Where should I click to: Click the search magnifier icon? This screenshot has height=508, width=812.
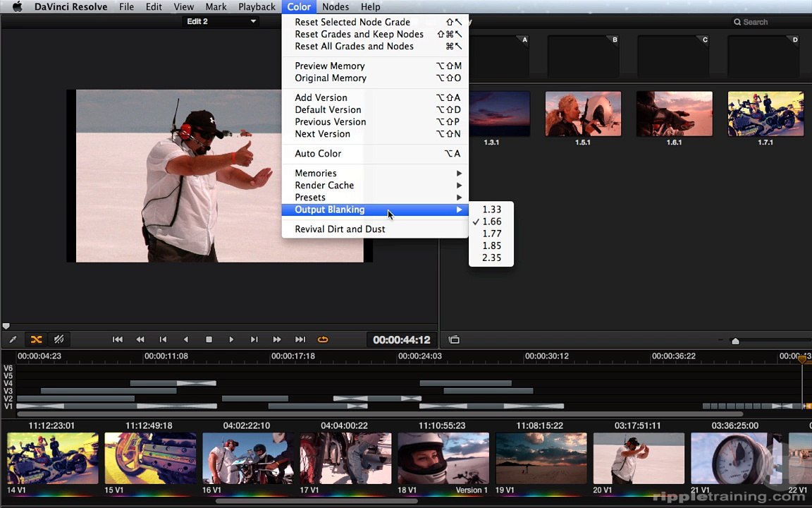pyautogui.click(x=737, y=22)
